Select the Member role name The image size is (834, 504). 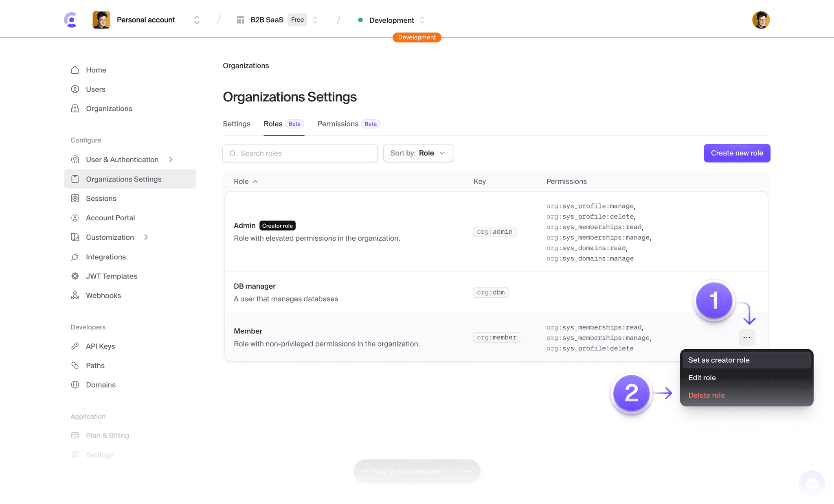pyautogui.click(x=248, y=331)
